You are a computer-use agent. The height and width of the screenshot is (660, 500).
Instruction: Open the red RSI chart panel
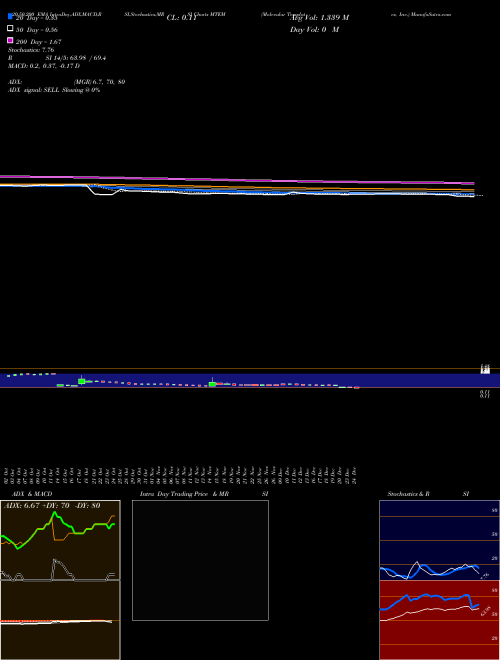click(x=439, y=620)
